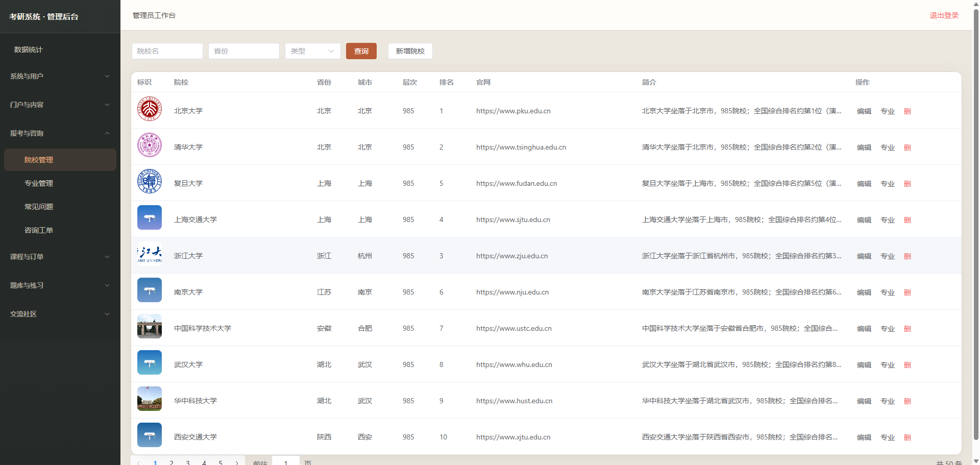Click the 清华大学 logo thumbnail

[x=150, y=145]
